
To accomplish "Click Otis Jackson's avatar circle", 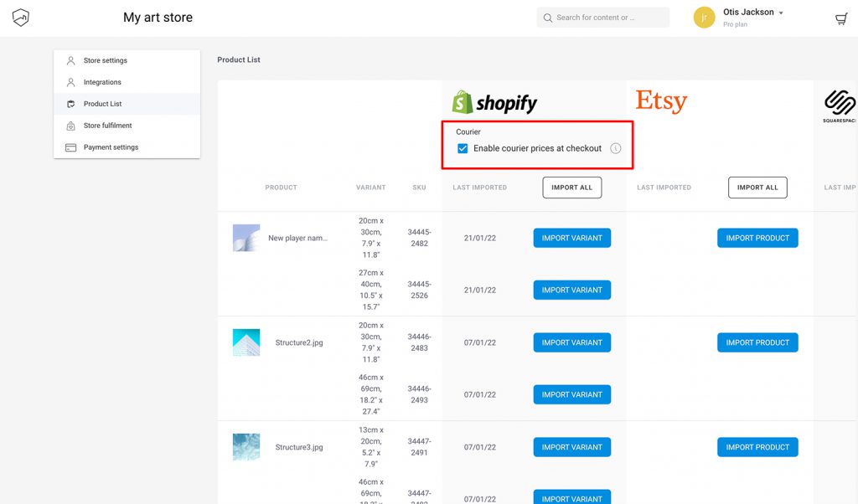I will [704, 18].
